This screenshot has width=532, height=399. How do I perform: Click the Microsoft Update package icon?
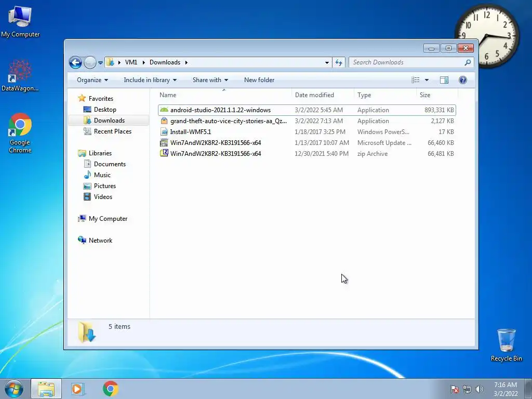tap(164, 142)
